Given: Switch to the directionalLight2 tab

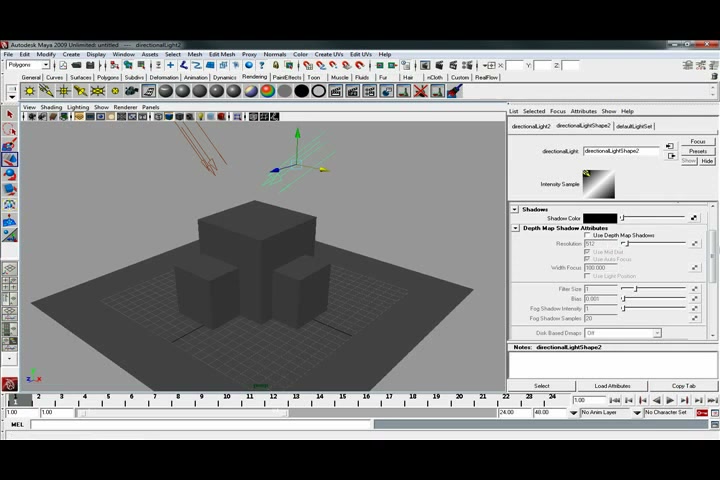Looking at the screenshot, I should click(531, 126).
